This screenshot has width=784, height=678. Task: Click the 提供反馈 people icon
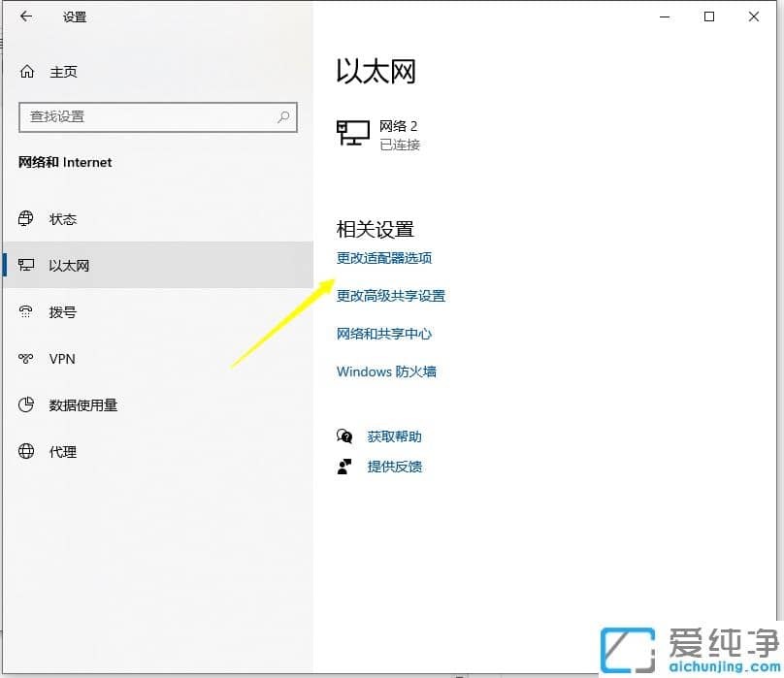[x=345, y=467]
